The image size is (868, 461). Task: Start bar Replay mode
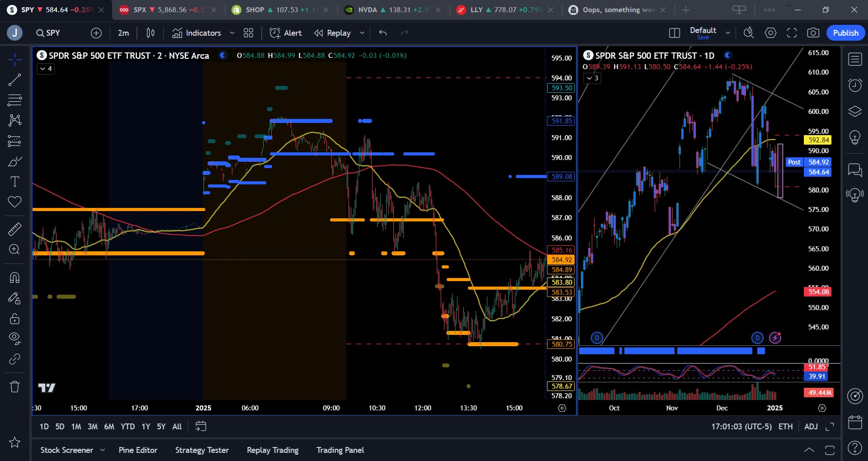coord(333,33)
